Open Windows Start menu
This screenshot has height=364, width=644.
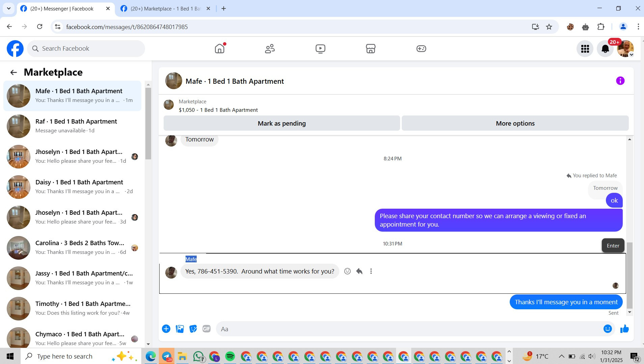tap(10, 356)
